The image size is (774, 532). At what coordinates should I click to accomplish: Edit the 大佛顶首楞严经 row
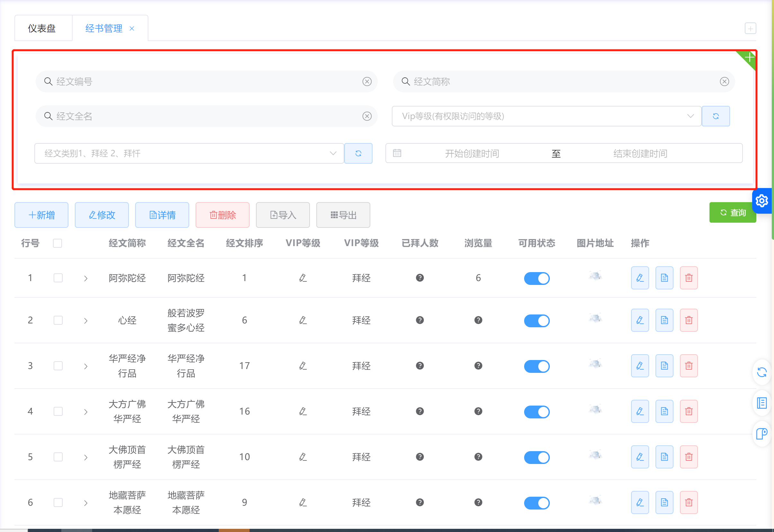click(x=639, y=457)
